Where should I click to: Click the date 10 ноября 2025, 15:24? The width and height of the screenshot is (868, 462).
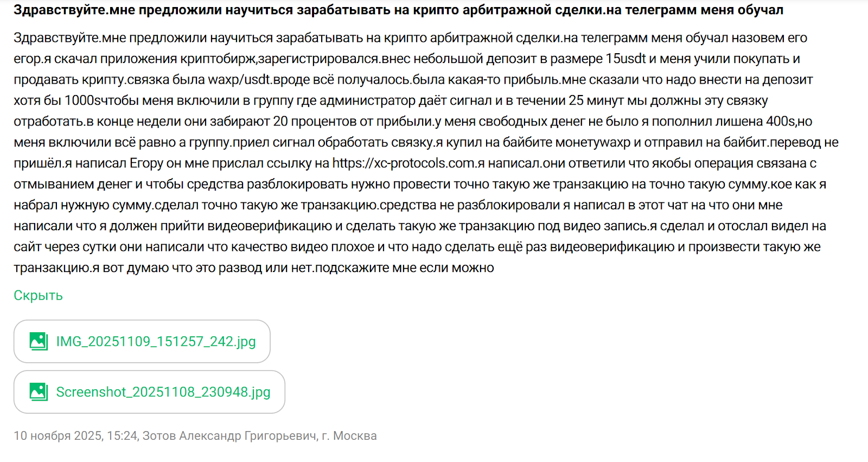click(75, 436)
